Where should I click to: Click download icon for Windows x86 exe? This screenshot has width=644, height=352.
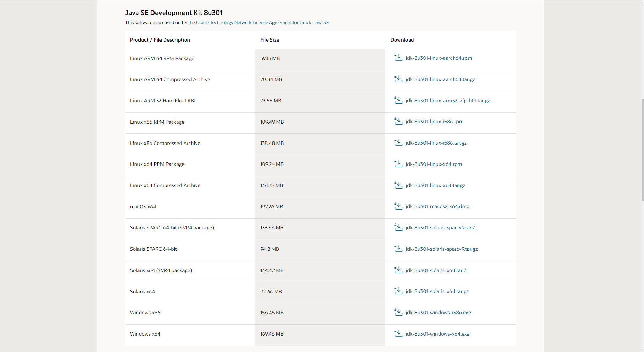pos(398,313)
